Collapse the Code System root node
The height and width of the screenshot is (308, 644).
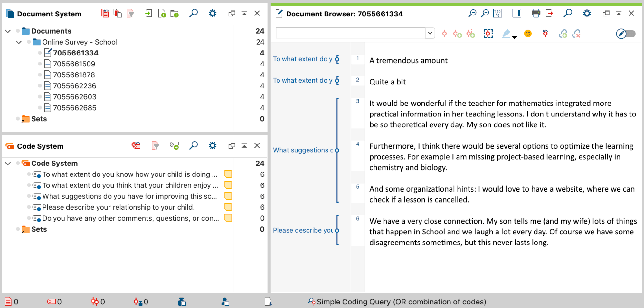(8, 163)
